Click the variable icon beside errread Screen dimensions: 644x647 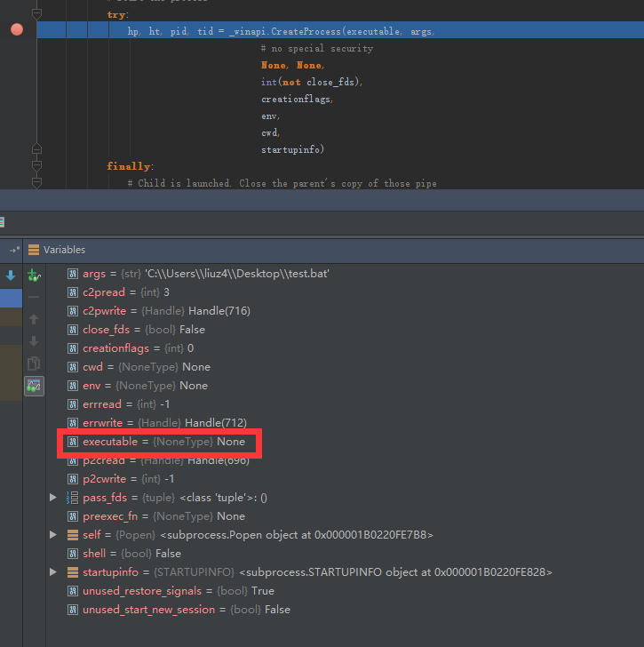point(73,404)
